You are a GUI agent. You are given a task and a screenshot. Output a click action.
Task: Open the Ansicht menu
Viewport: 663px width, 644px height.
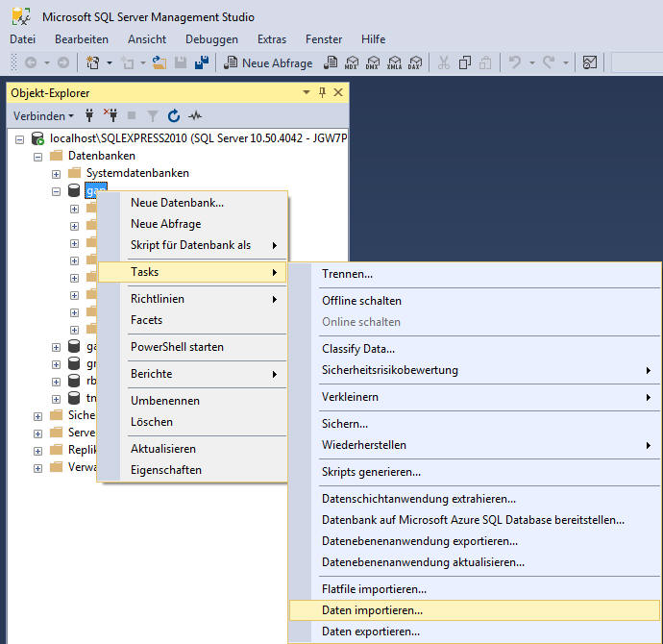coord(147,39)
